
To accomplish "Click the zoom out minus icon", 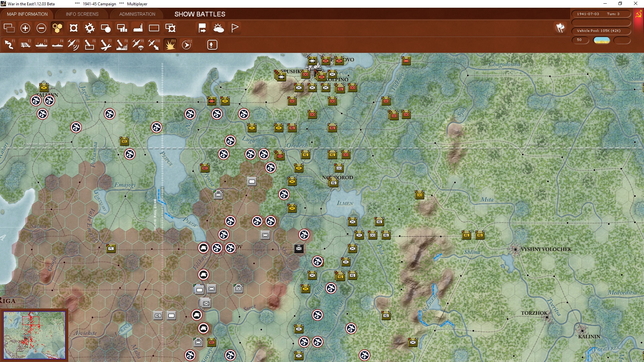I will pos(41,28).
